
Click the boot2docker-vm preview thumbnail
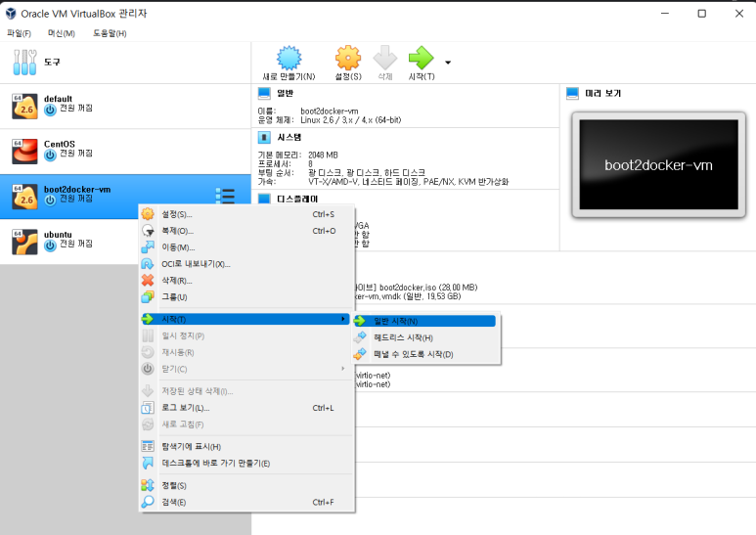coord(658,165)
